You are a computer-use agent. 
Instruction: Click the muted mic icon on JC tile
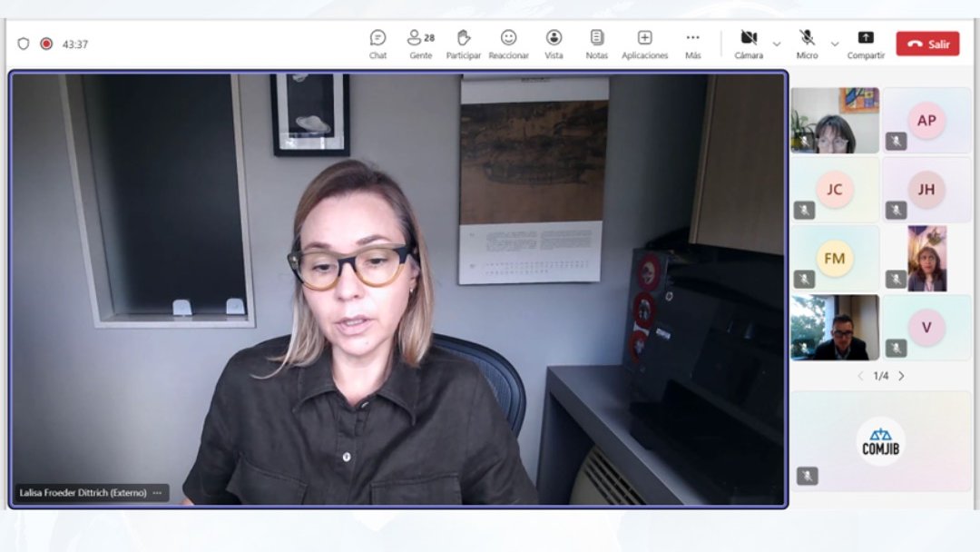804,210
